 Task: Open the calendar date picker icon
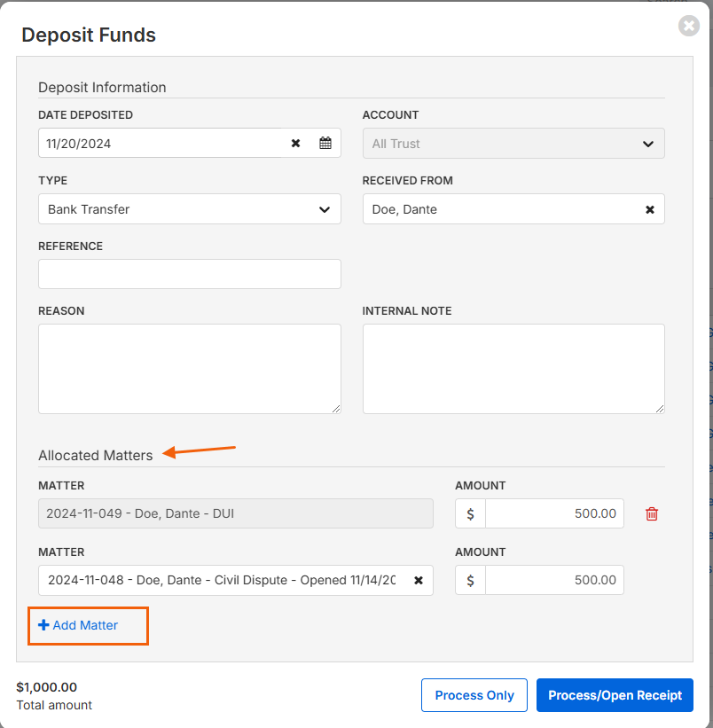325,143
